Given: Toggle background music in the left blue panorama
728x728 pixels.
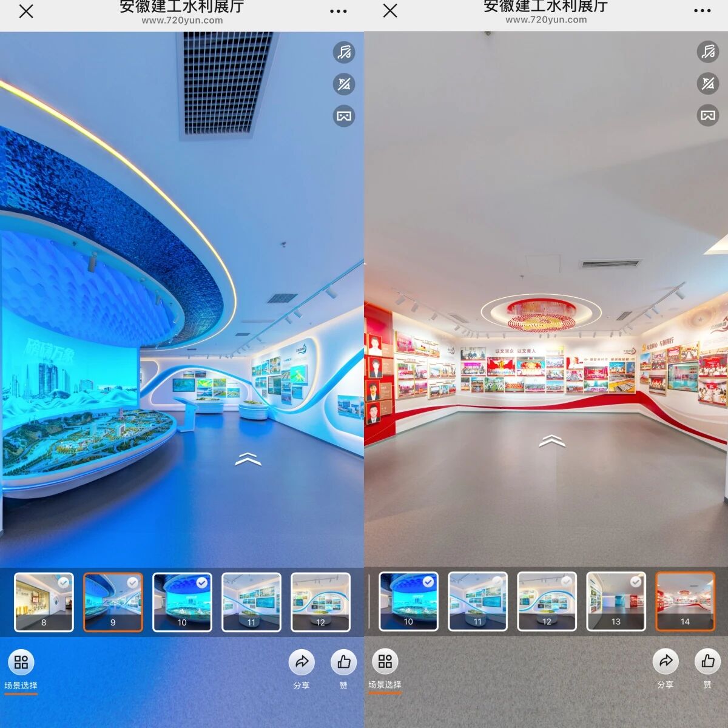Looking at the screenshot, I should (344, 52).
